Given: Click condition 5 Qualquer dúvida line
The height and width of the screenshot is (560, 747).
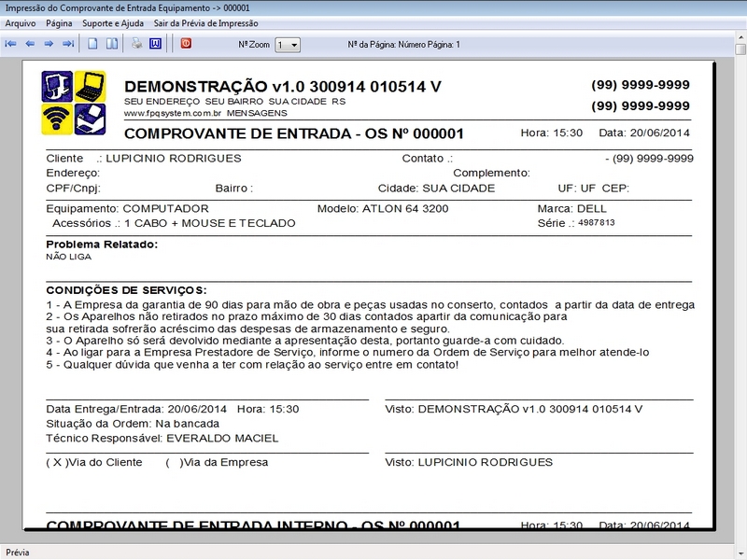Looking at the screenshot, I should point(252,365).
